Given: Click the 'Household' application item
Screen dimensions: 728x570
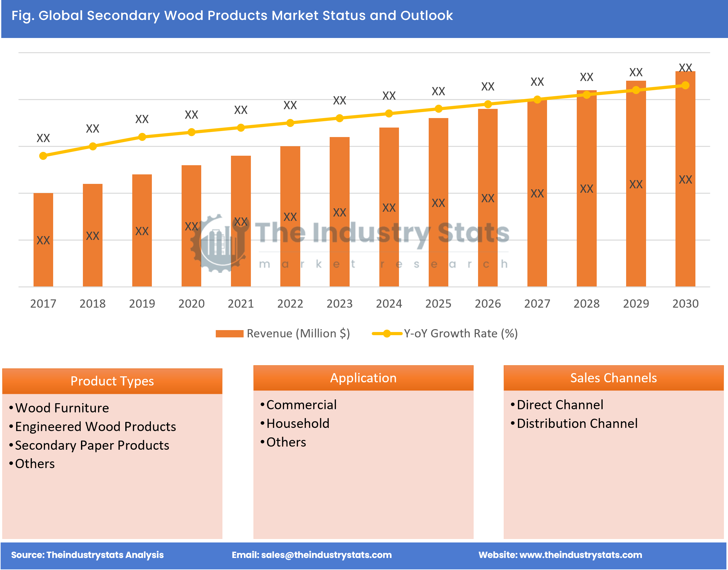Looking at the screenshot, I should tap(298, 423).
